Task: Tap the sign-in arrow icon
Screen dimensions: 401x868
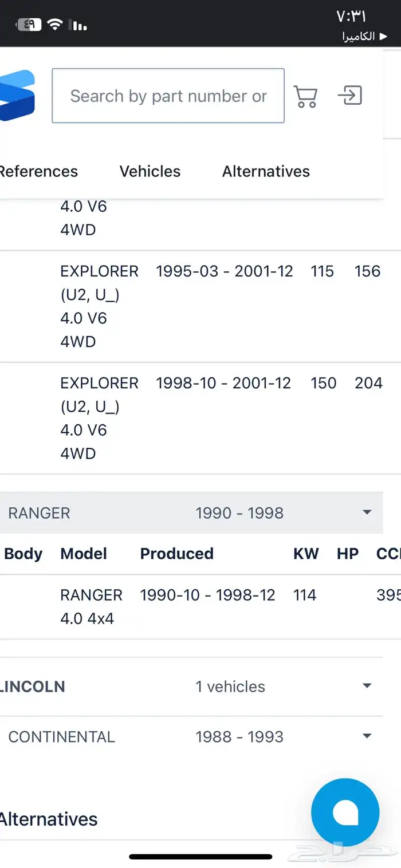Action: pyautogui.click(x=350, y=95)
